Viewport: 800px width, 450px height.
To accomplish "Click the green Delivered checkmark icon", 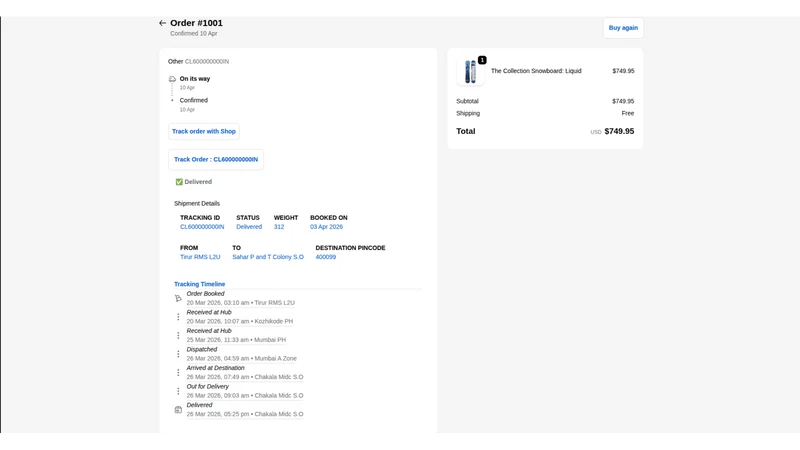I will pyautogui.click(x=179, y=182).
